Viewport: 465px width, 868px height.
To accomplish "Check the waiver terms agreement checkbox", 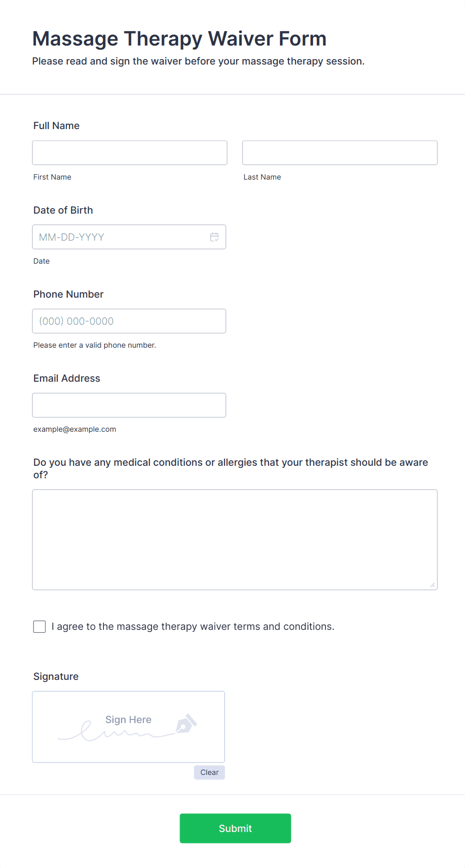I will pos(39,627).
